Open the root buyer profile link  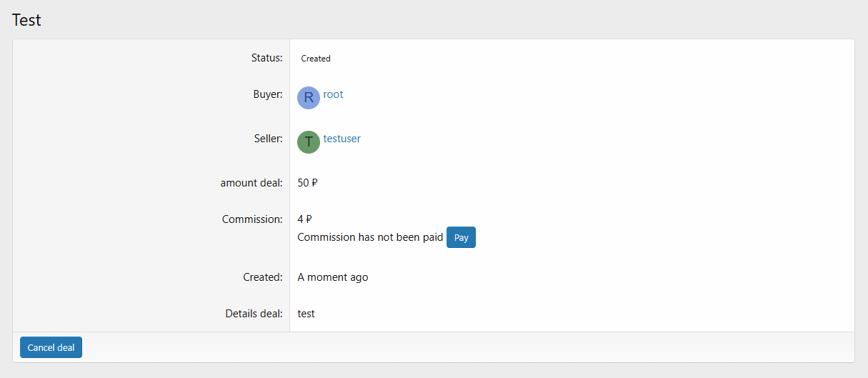pyautogui.click(x=333, y=94)
